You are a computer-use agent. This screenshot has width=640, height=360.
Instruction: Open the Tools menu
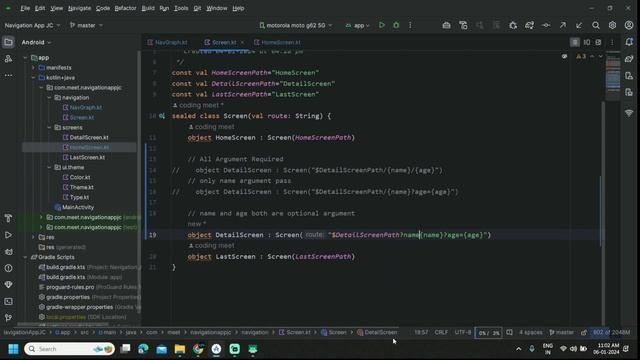181,8
